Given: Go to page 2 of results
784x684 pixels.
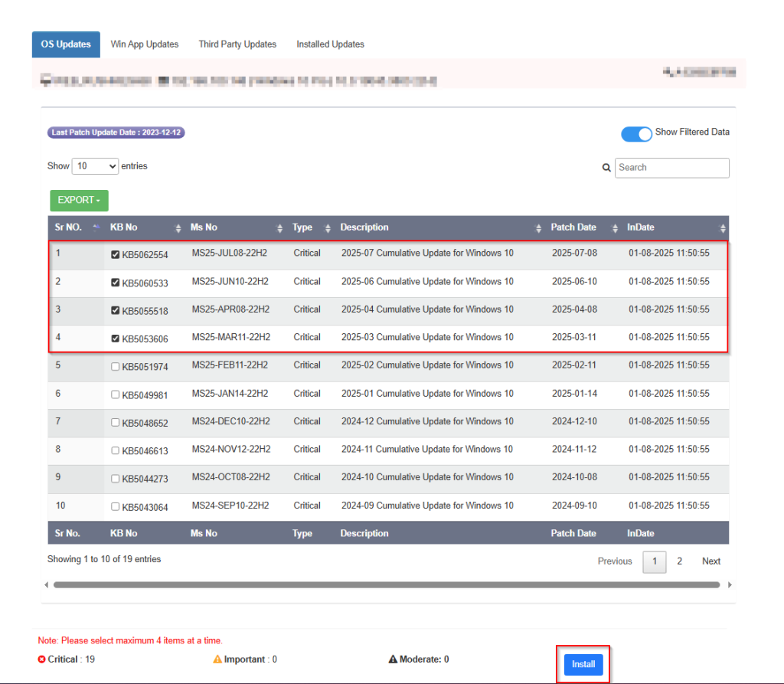Looking at the screenshot, I should tap(679, 561).
